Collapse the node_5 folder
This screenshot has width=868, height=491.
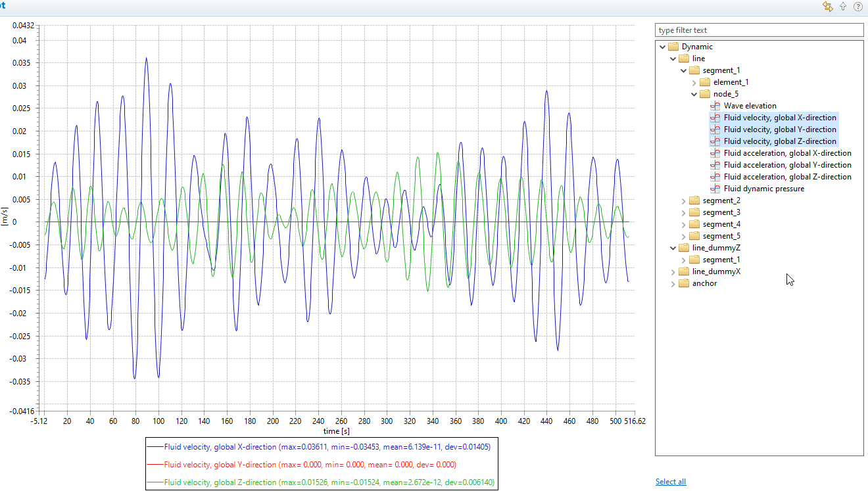coord(694,94)
